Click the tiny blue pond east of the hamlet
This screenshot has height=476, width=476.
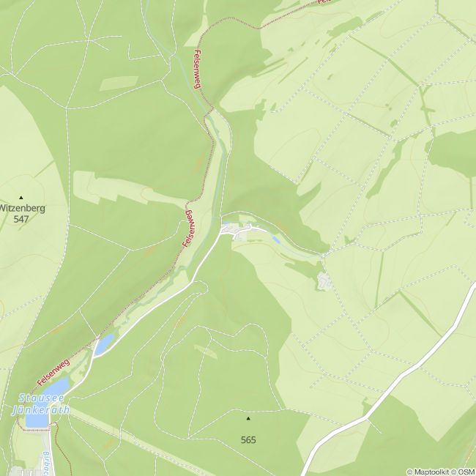click(276, 239)
